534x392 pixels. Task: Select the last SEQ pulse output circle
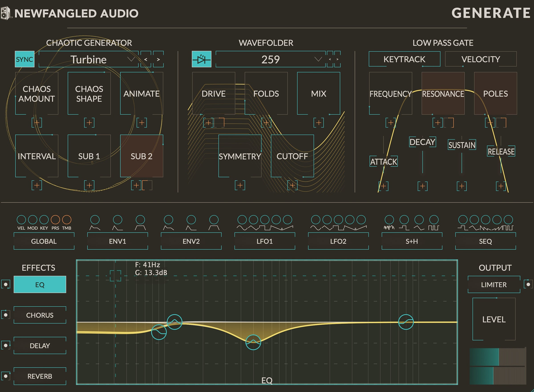[508, 219]
